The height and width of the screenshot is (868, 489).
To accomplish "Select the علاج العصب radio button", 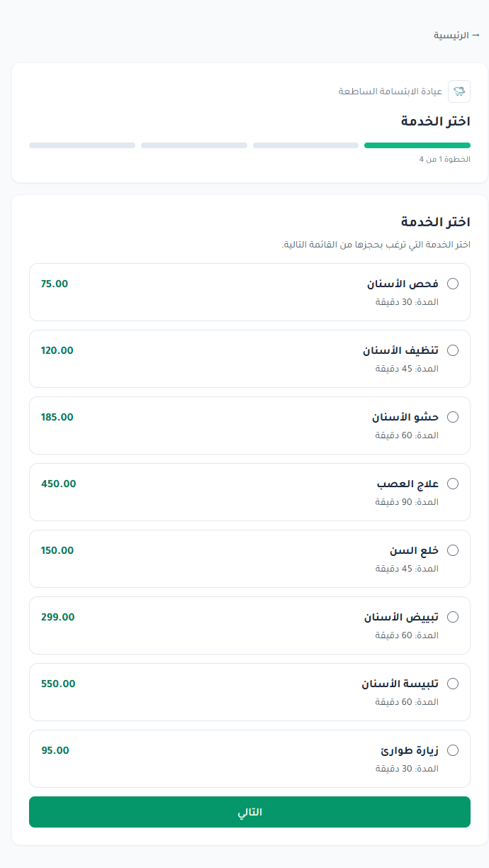I will click(x=453, y=484).
